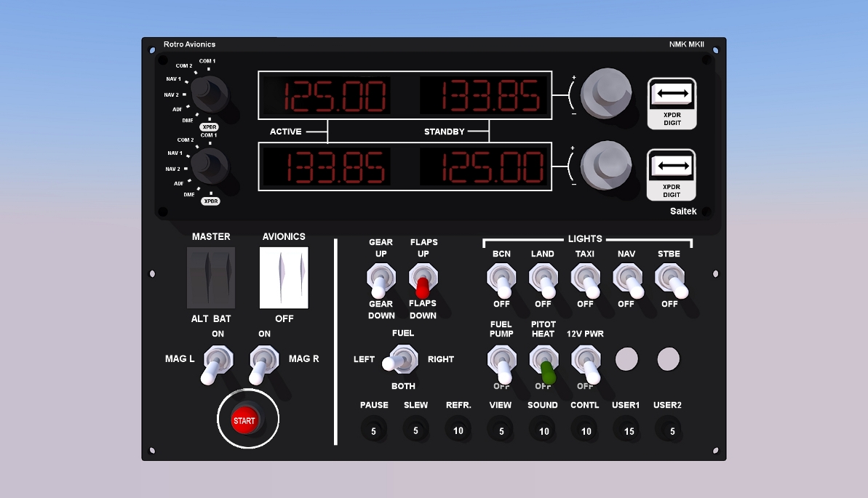The image size is (868, 498).
Task: Click the upper frequency tuning knob
Action: click(606, 94)
